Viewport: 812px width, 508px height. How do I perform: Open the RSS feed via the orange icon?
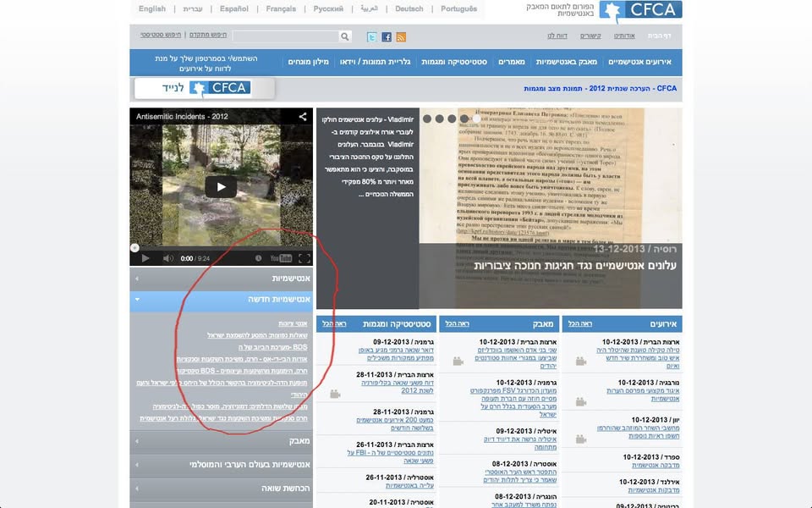click(402, 36)
